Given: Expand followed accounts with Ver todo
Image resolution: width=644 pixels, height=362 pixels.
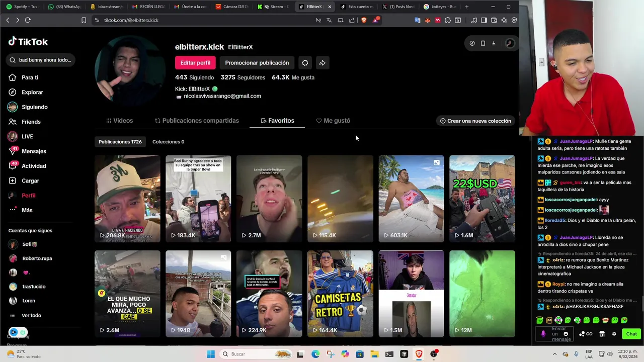Looking at the screenshot, I should (31, 315).
